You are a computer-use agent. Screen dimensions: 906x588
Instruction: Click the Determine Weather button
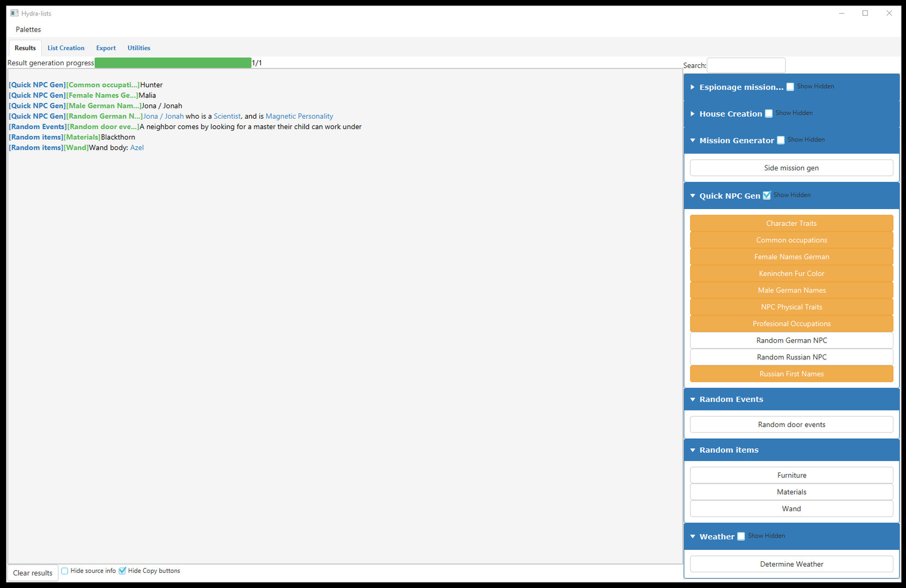pos(791,565)
